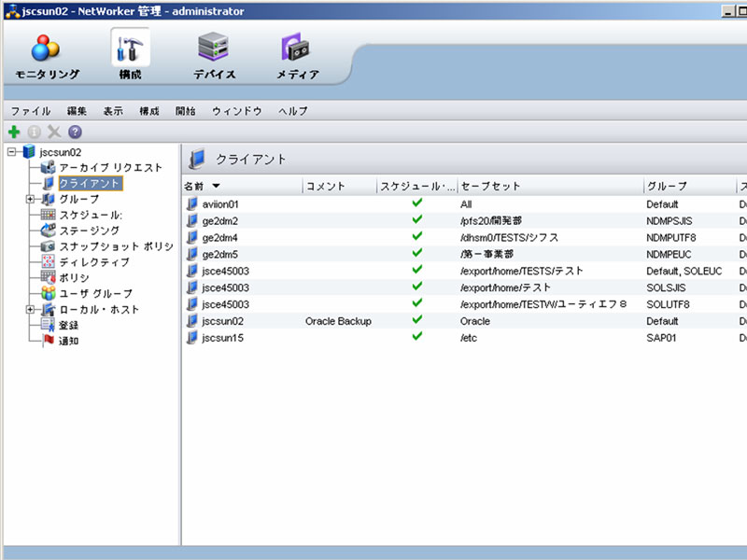Click the NDMPEUC group cell
747x560 pixels.
669,254
